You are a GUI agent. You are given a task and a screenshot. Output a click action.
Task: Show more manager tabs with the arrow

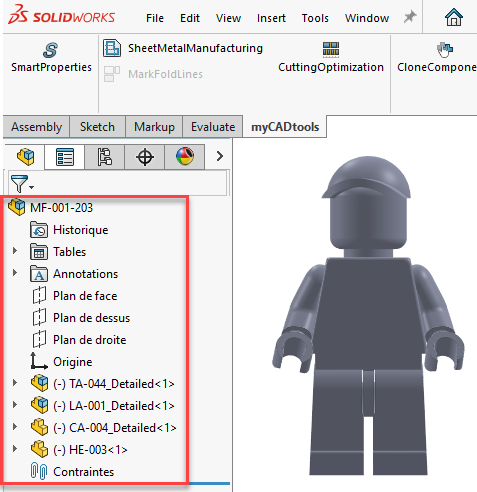(x=219, y=156)
